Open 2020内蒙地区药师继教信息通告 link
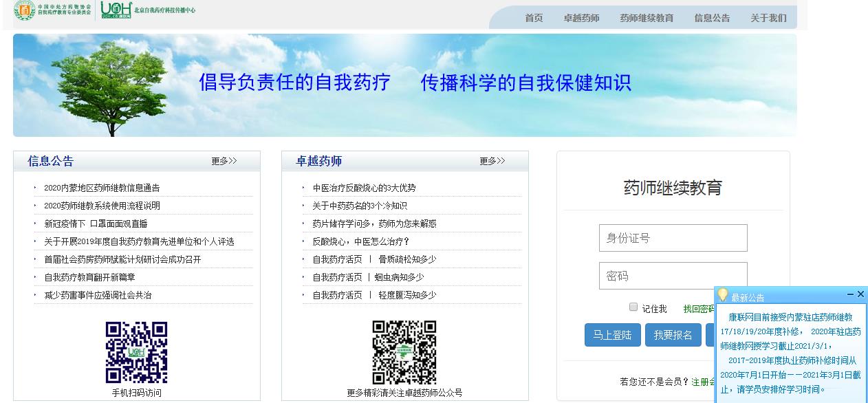 click(102, 188)
